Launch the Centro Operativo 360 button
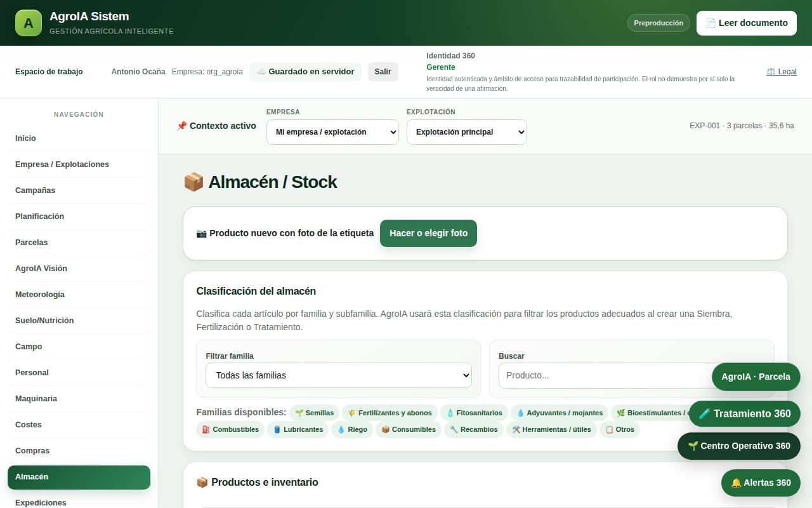The height and width of the screenshot is (508, 812). click(x=739, y=446)
